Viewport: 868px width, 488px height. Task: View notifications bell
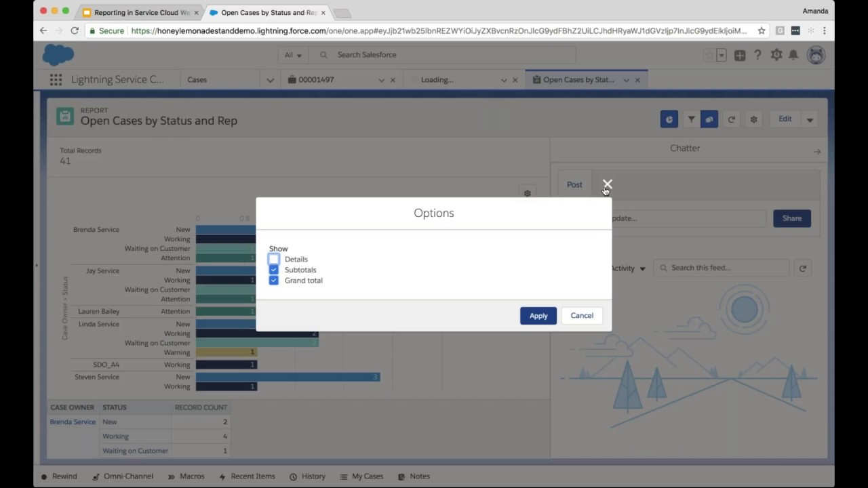tap(793, 55)
